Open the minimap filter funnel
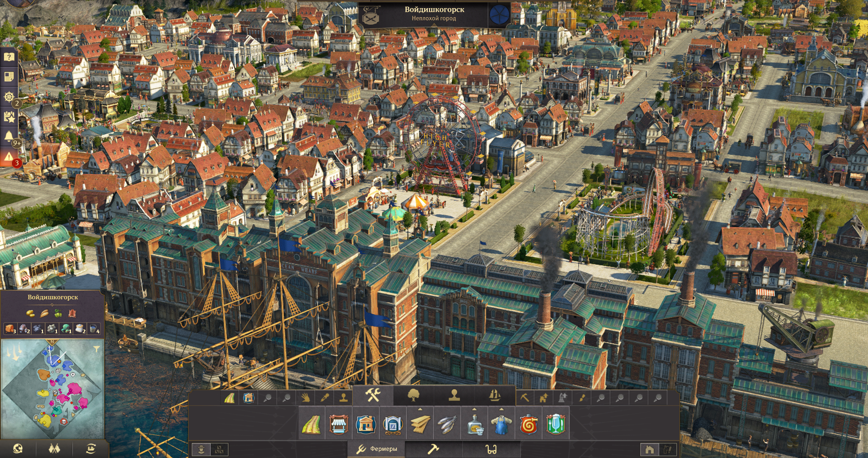Image resolution: width=868 pixels, height=458 pixels. click(96, 349)
